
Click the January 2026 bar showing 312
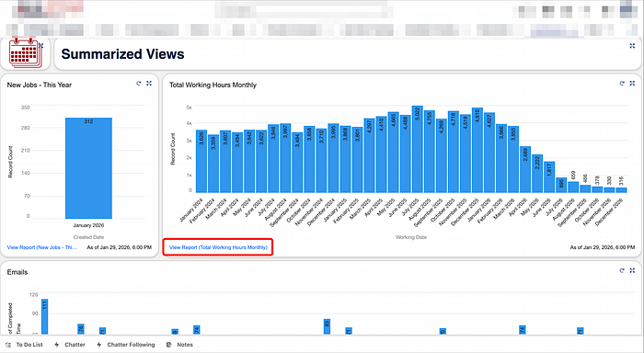point(88,168)
